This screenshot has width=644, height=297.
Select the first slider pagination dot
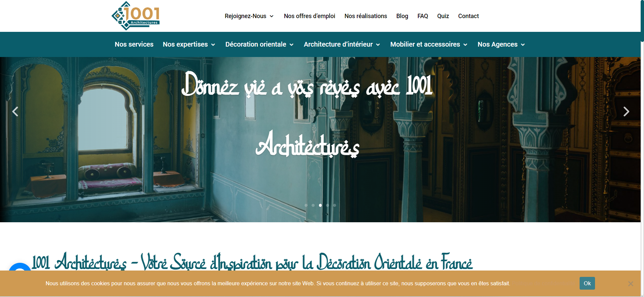point(306,205)
